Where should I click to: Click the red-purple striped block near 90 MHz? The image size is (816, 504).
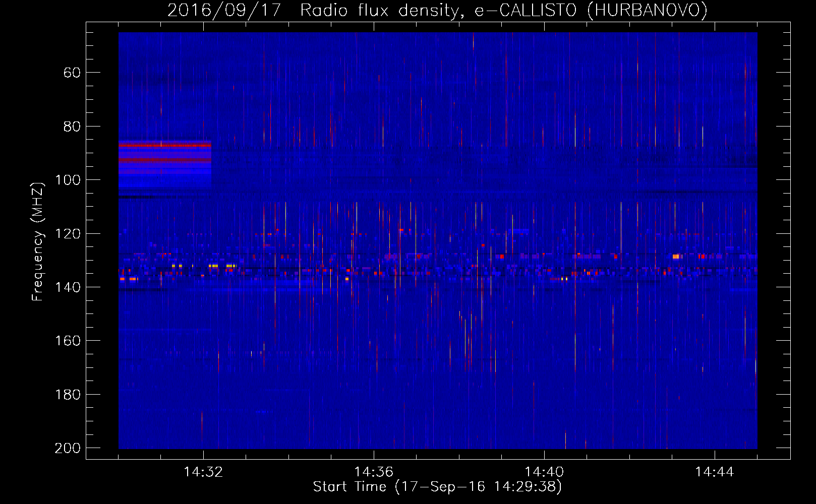(x=165, y=165)
